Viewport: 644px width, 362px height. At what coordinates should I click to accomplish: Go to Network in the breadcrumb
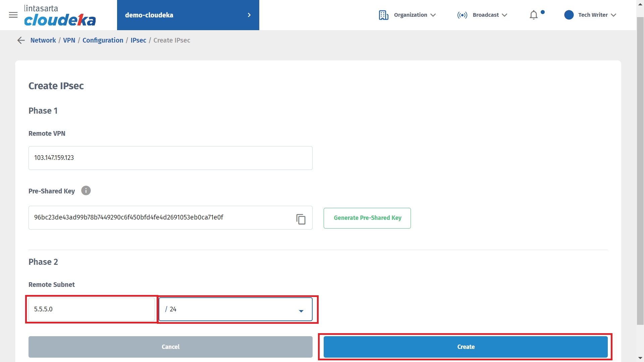click(43, 40)
